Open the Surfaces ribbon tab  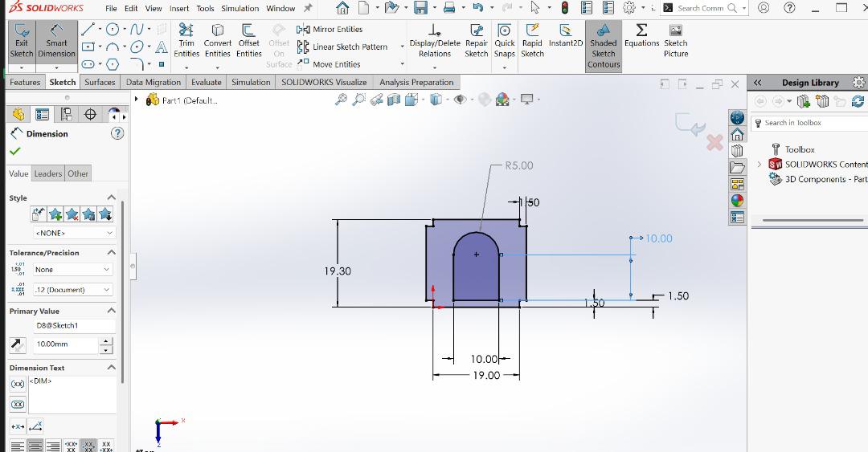[100, 83]
